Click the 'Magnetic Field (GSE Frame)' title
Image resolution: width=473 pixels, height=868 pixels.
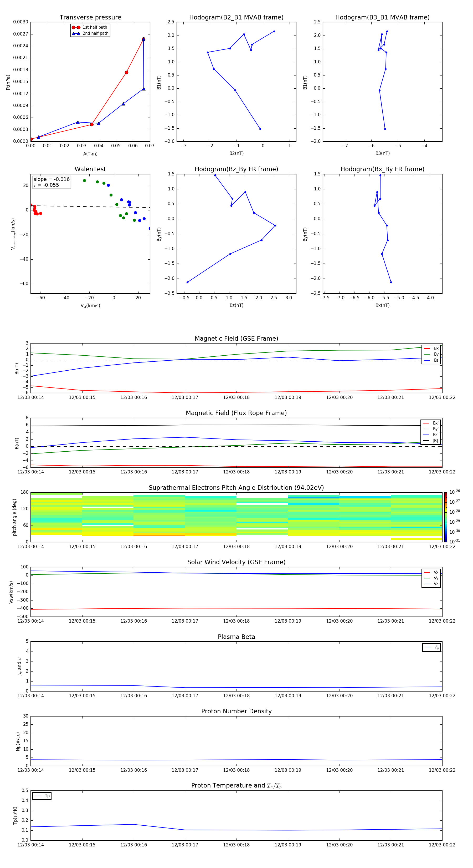click(236, 339)
